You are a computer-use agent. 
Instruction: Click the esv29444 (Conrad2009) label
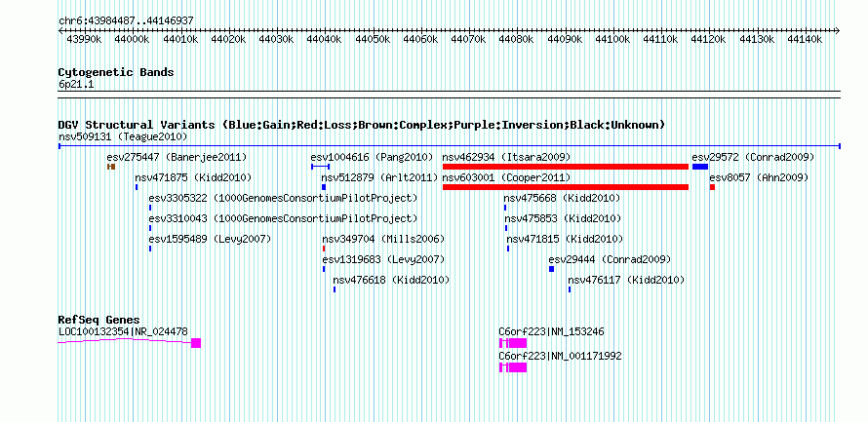[610, 259]
